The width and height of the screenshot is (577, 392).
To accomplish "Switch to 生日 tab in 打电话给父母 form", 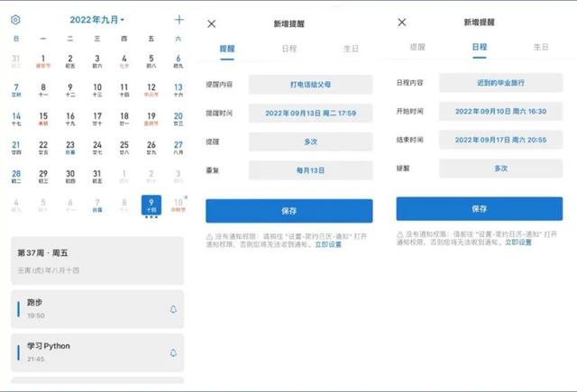I will coord(351,49).
